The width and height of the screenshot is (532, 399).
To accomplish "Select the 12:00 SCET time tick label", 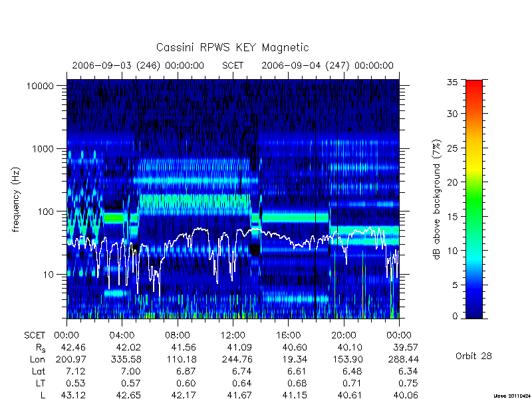I will pos(233,336).
